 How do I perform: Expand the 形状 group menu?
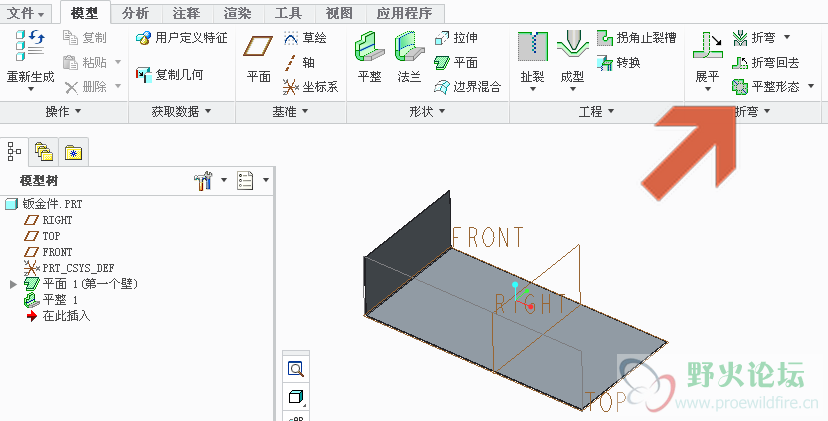427,111
